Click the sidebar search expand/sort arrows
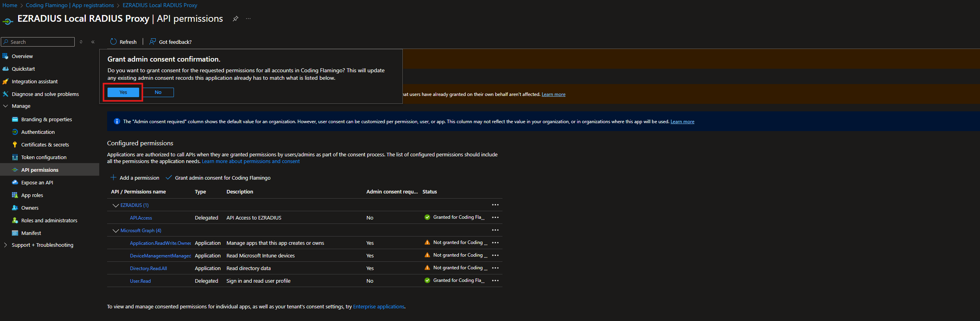 [x=81, y=42]
